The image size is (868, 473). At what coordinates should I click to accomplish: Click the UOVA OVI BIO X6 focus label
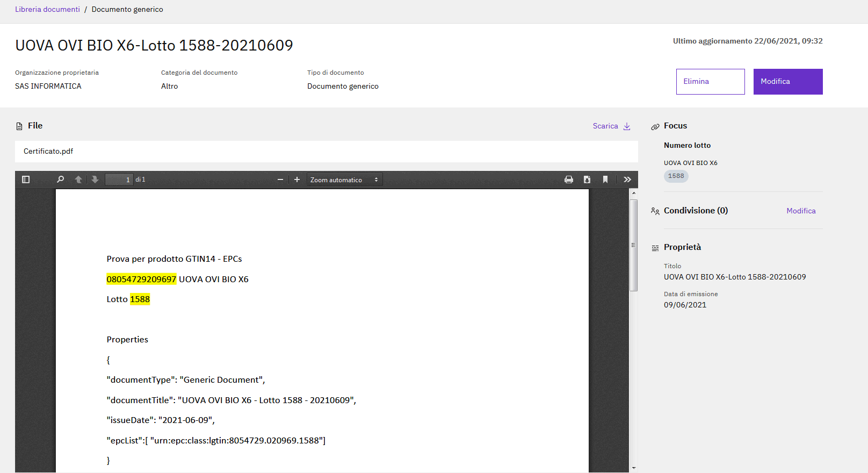[x=690, y=163]
